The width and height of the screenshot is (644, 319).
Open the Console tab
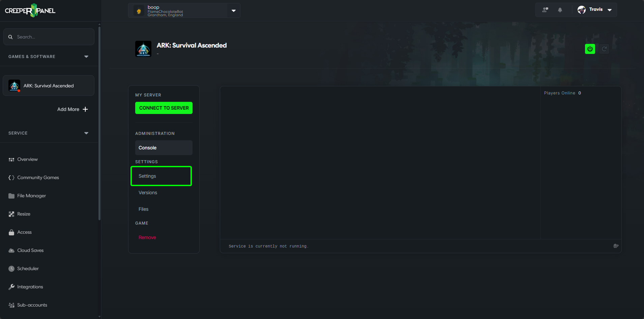coord(164,148)
